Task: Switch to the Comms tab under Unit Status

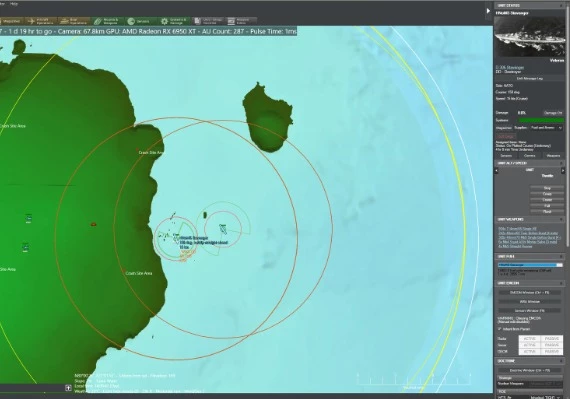Action: pos(530,156)
